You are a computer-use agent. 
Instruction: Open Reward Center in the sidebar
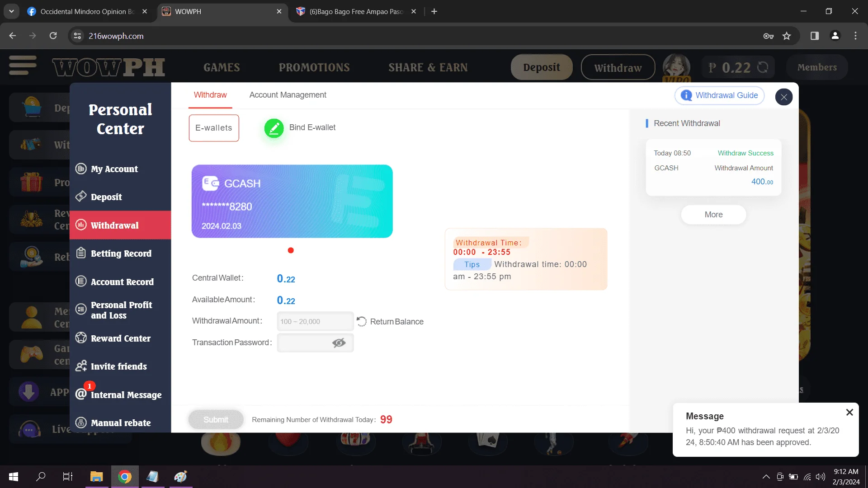pos(120,338)
